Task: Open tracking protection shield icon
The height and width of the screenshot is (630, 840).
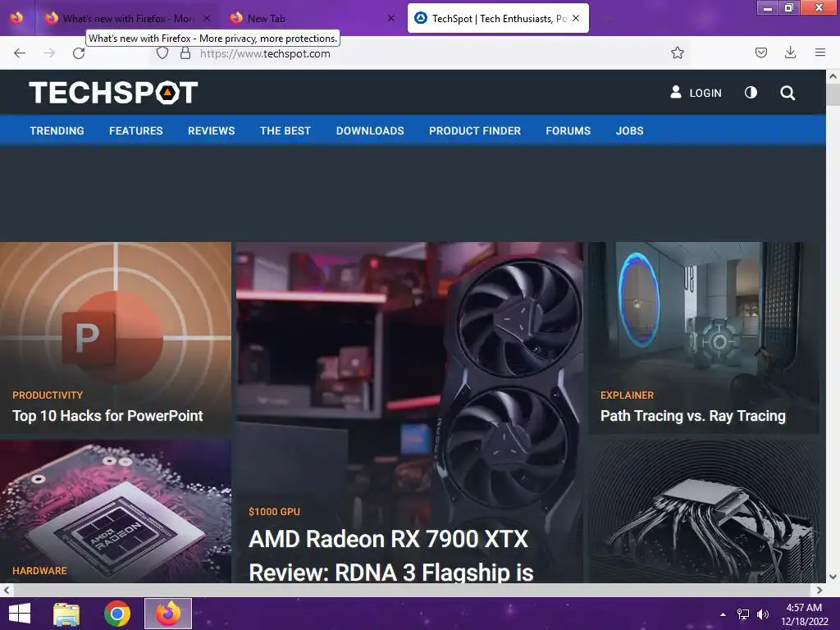Action: click(x=162, y=53)
